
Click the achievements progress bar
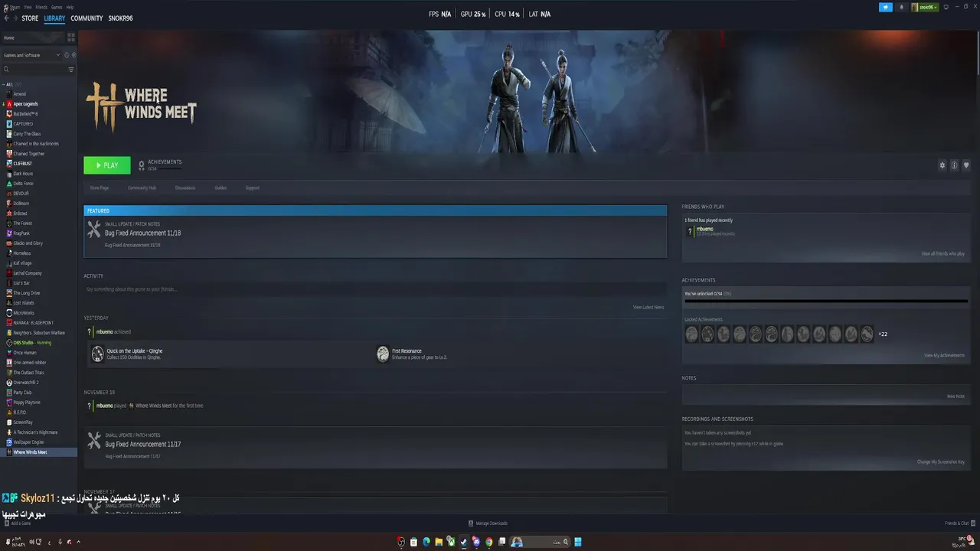825,302
